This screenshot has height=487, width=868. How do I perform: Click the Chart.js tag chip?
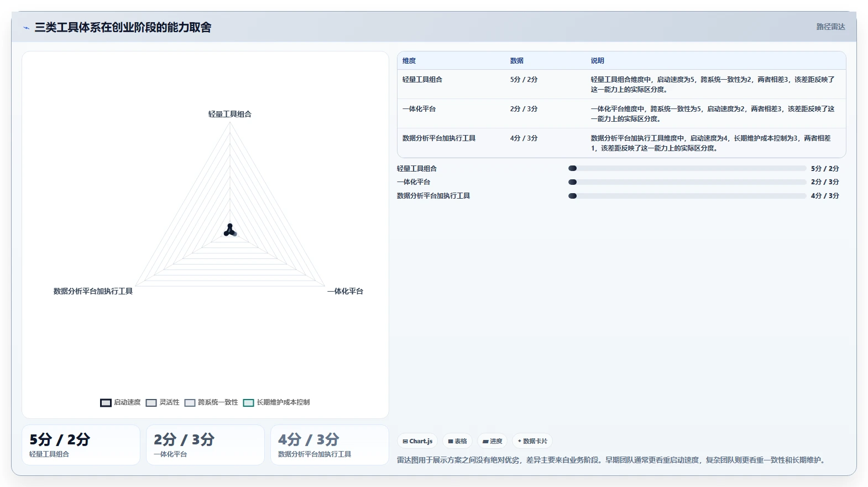[x=417, y=441]
